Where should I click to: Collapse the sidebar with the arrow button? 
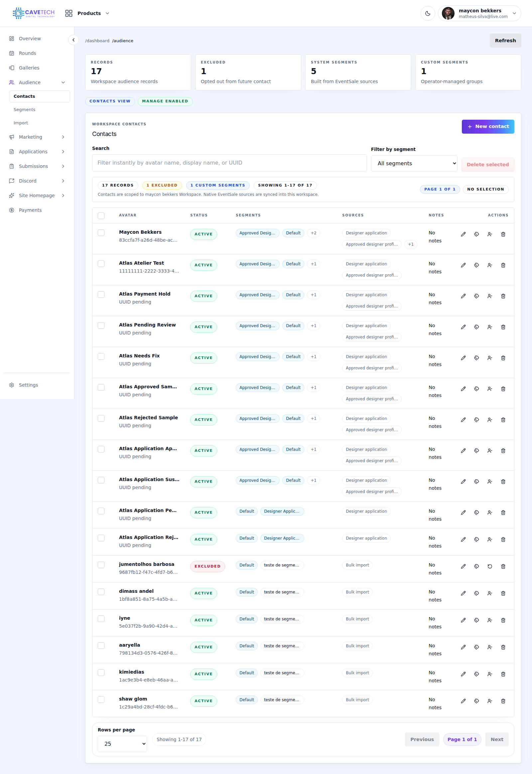(73, 40)
